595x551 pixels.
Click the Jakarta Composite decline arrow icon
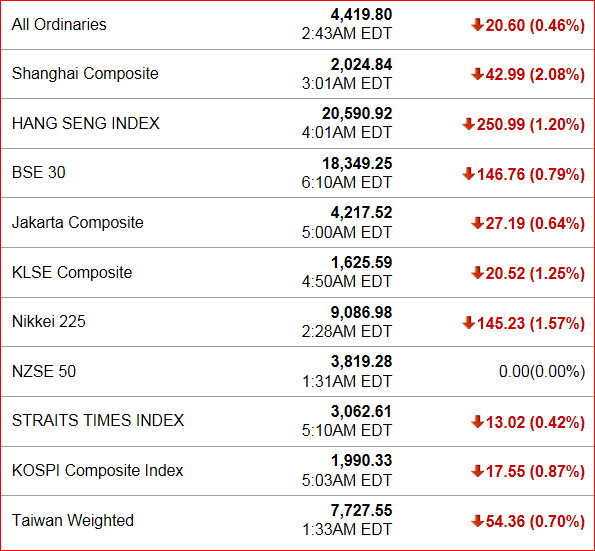click(x=477, y=223)
